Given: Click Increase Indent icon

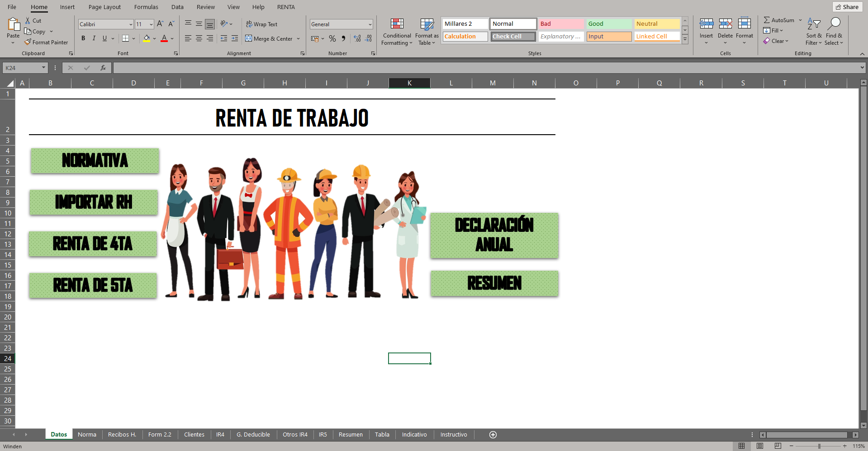Looking at the screenshot, I should pos(235,38).
